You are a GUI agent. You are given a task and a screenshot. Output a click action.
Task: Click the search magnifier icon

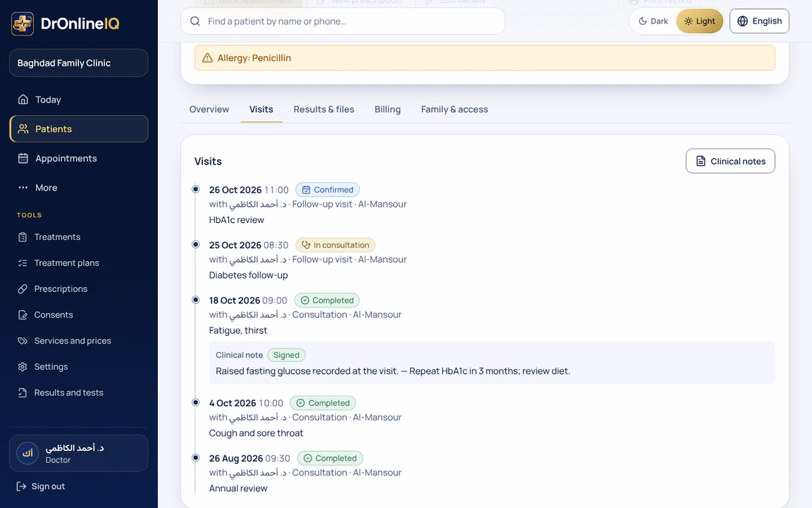195,21
